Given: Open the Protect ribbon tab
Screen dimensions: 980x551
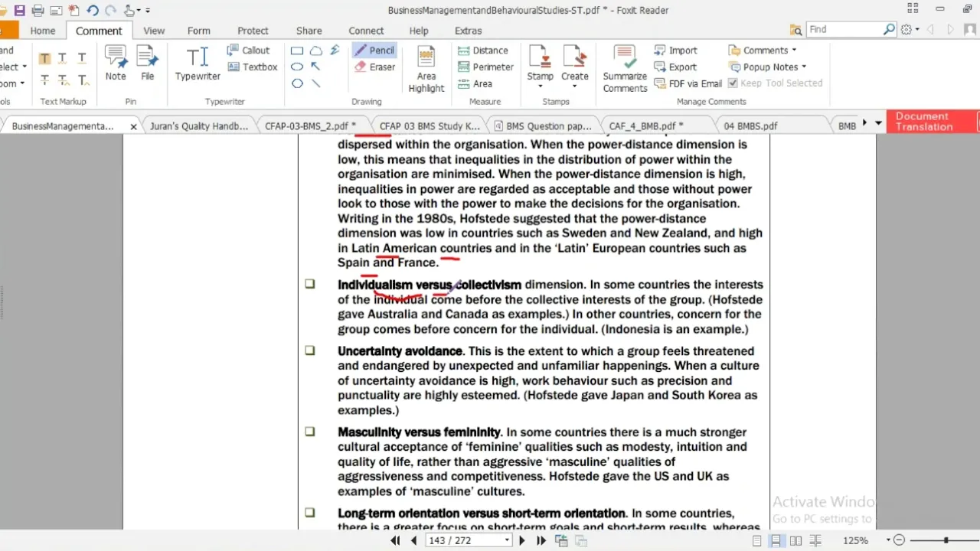Looking at the screenshot, I should [x=253, y=31].
